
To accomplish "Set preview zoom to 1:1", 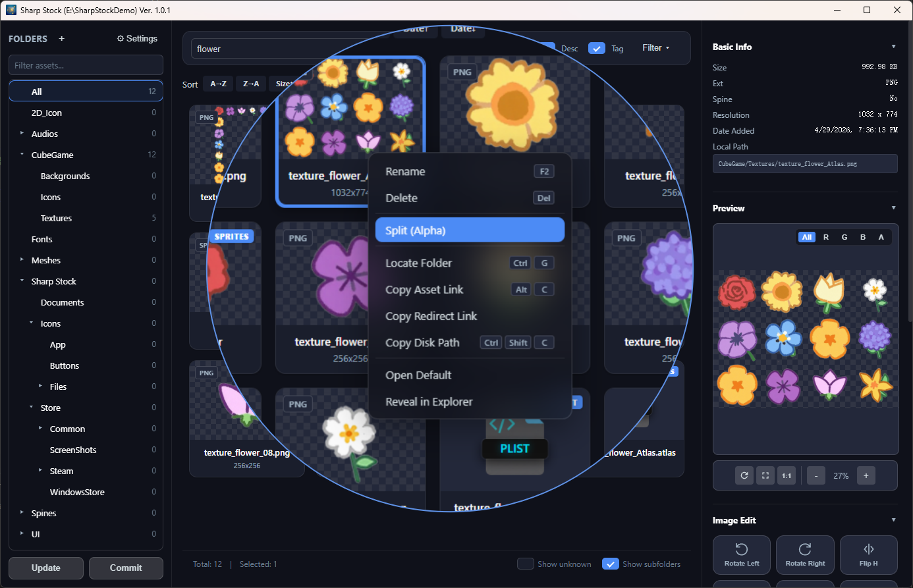I will point(787,475).
